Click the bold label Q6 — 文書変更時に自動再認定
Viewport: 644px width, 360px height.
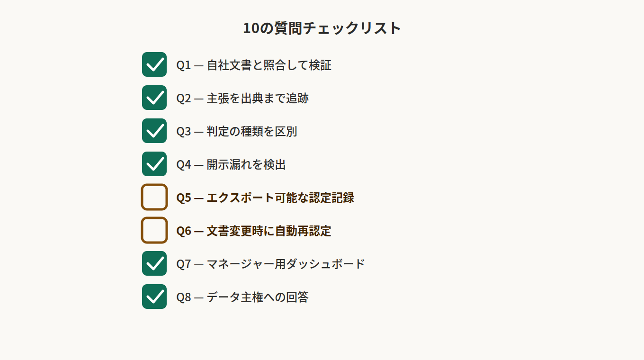[x=254, y=231]
